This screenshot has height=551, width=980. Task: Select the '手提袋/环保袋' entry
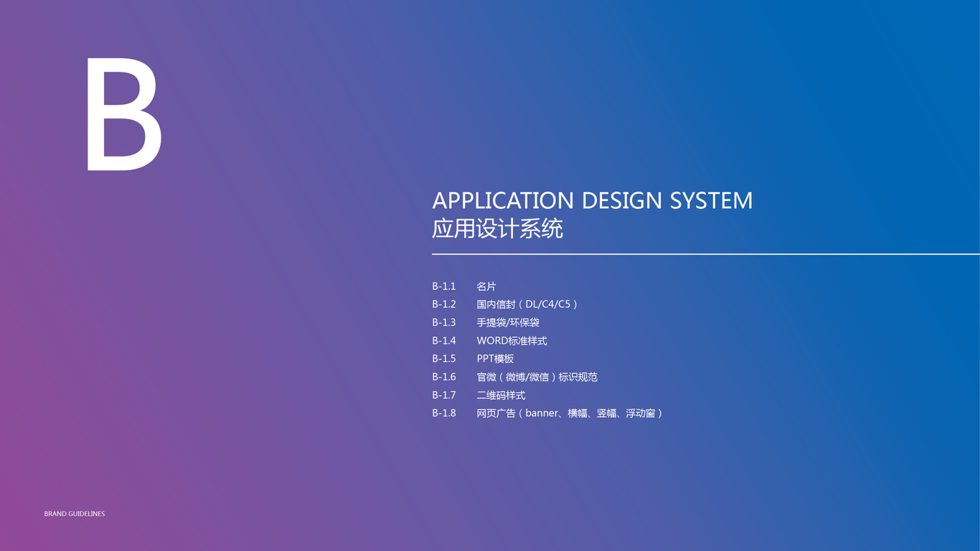click(508, 323)
